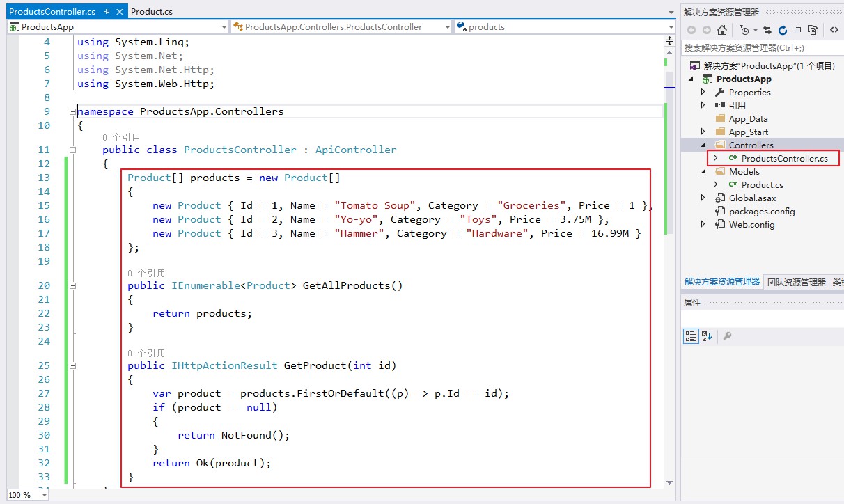Click the Show All Files icon

pyautogui.click(x=813, y=30)
